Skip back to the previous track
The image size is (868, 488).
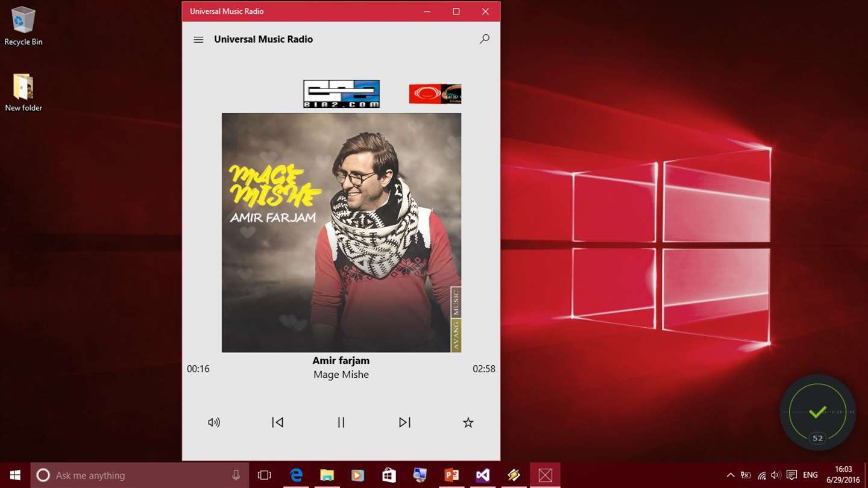pyautogui.click(x=277, y=422)
